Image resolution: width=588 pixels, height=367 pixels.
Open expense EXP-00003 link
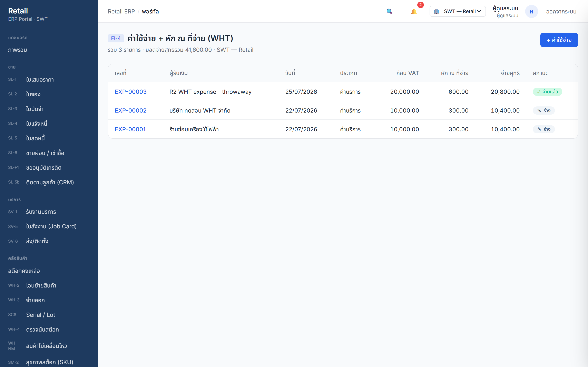pos(130,92)
